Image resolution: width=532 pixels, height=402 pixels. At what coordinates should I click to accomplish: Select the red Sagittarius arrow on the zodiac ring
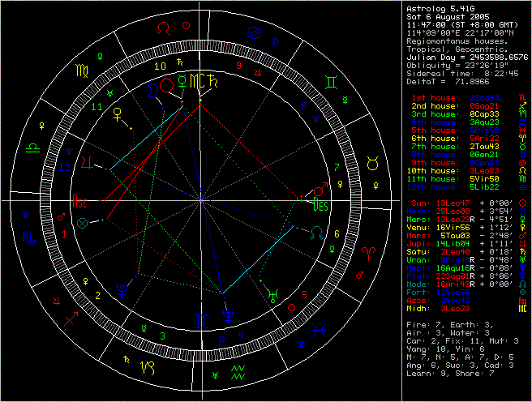(72, 318)
